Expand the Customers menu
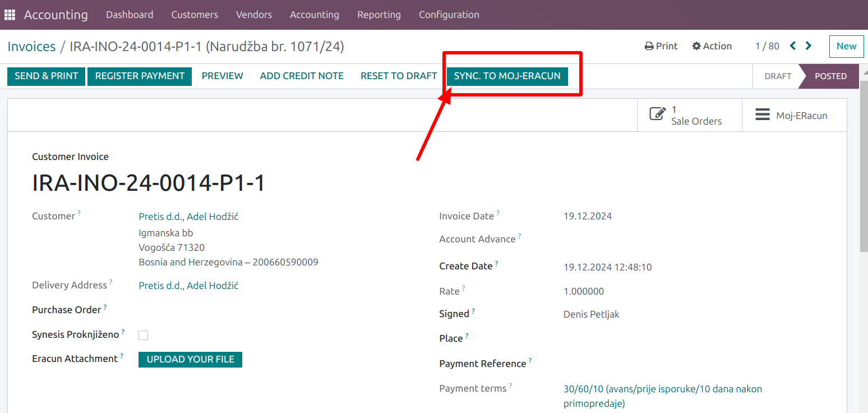The image size is (868, 413). click(x=195, y=15)
